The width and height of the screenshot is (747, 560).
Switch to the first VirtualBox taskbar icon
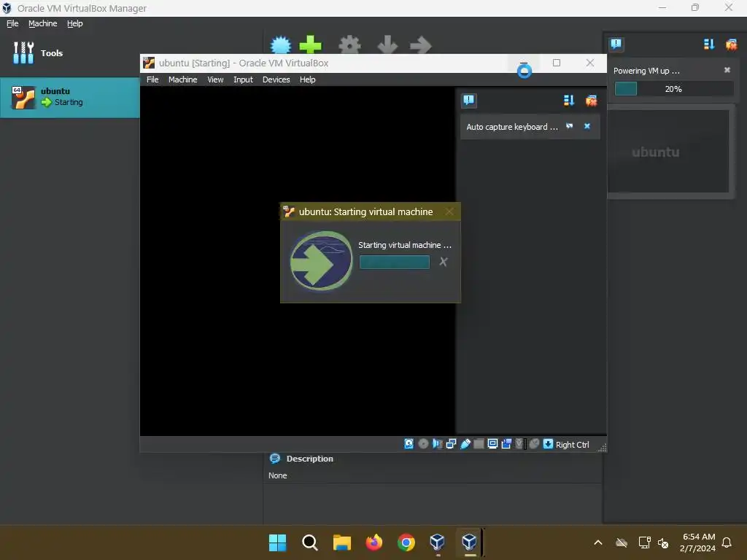click(x=438, y=542)
